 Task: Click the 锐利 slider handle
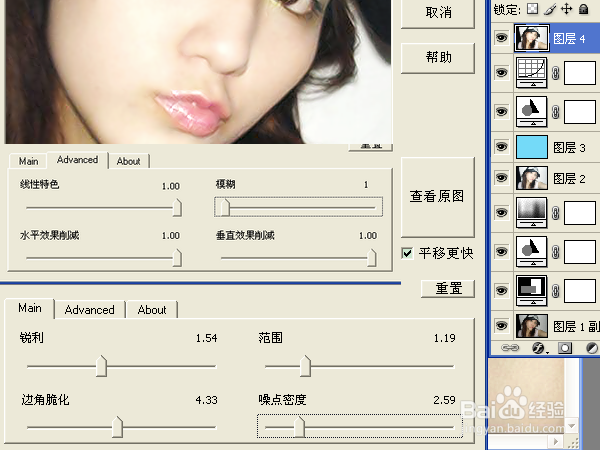click(x=101, y=366)
